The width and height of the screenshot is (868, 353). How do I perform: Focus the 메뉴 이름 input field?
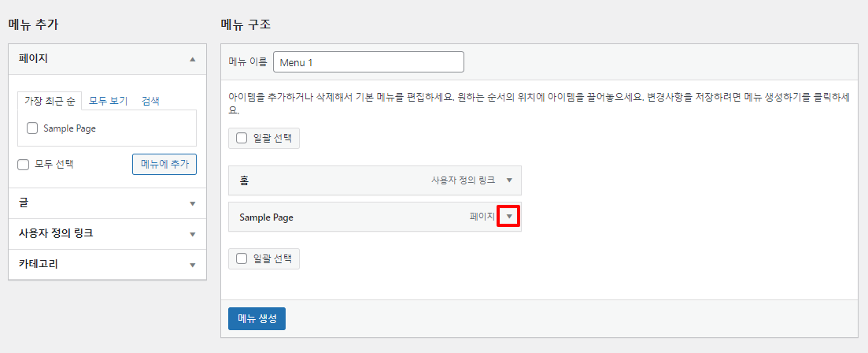[368, 62]
